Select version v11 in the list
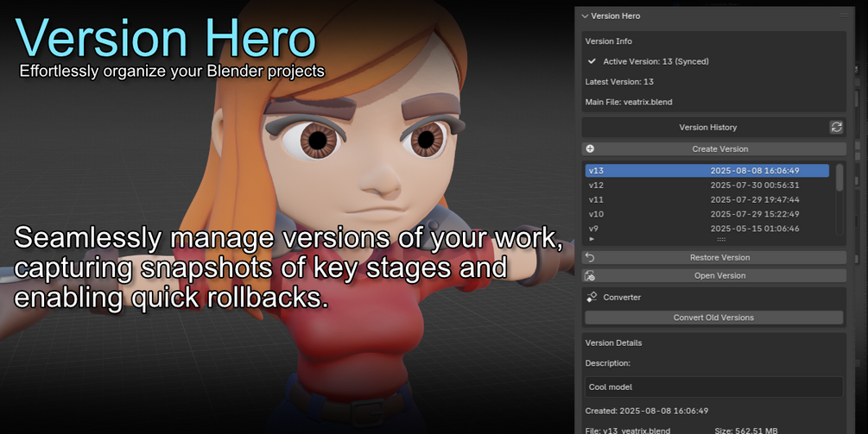Viewport: 868px width, 434px height. pos(706,199)
